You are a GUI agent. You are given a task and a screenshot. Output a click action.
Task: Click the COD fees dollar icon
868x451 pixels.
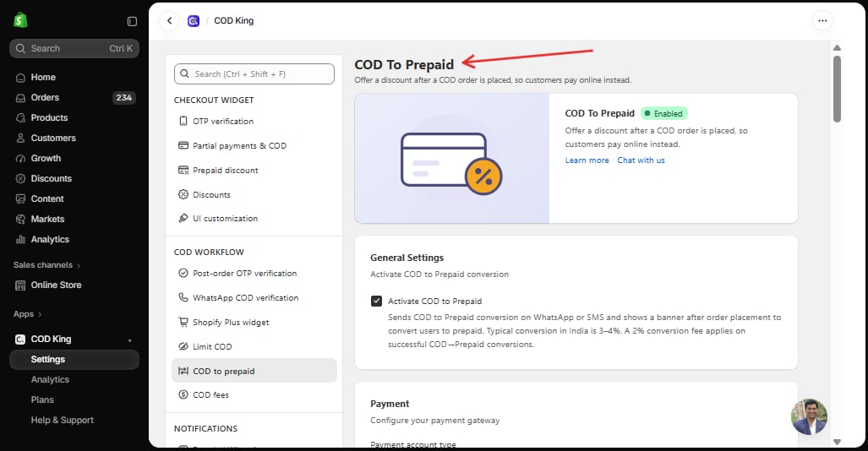(x=183, y=394)
